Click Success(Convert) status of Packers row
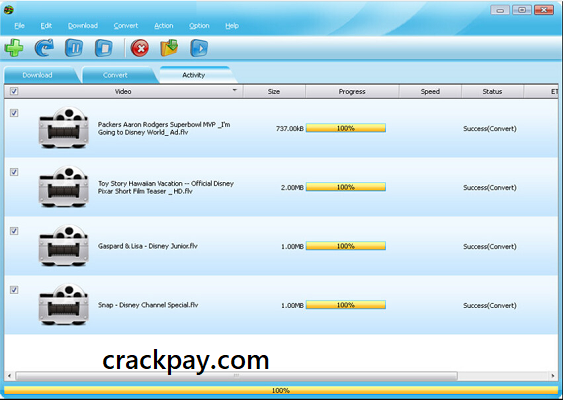This screenshot has width=563, height=400. tap(490, 129)
